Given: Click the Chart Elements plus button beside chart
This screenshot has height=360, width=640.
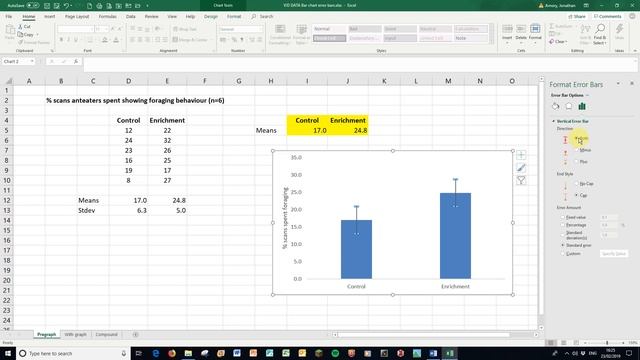Looking at the screenshot, I should point(521,155).
